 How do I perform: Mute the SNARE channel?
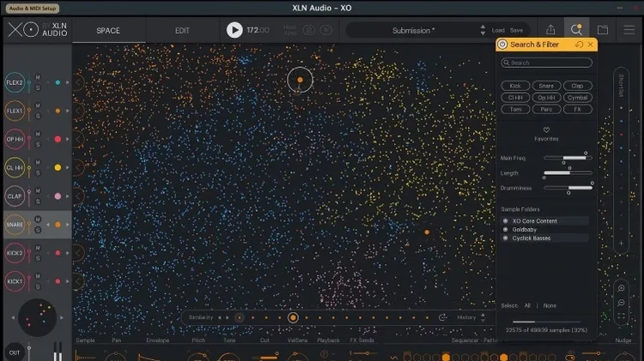pos(38,220)
